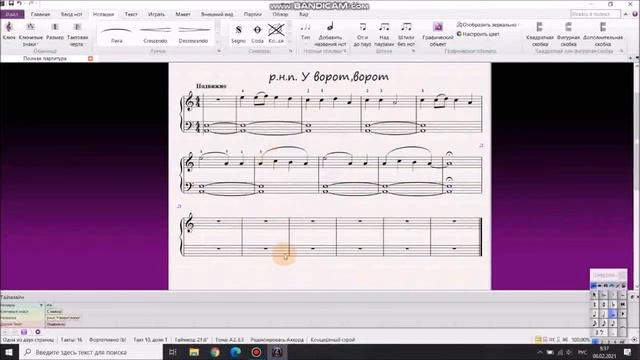Image resolution: width=640 pixels, height=360 pixels.
Task: Click Настроить цвет adjust color option
Action: point(478,34)
